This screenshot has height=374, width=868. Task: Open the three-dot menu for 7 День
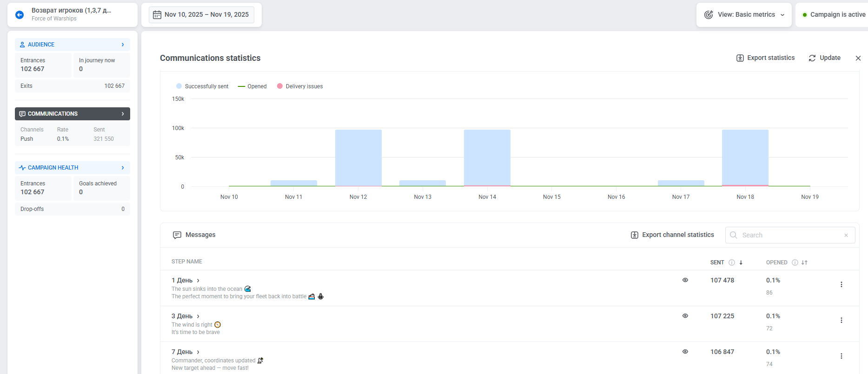pos(841,356)
